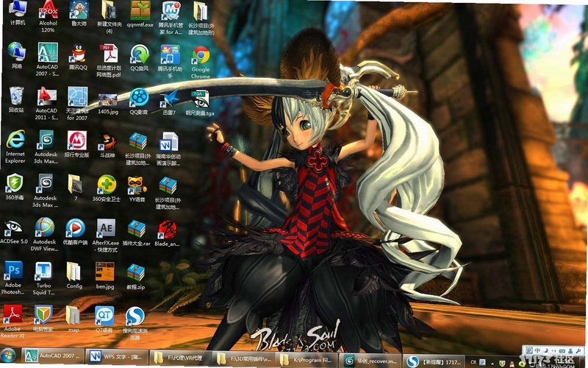Open the 计算机 (Computer) desktop icon

click(x=17, y=13)
